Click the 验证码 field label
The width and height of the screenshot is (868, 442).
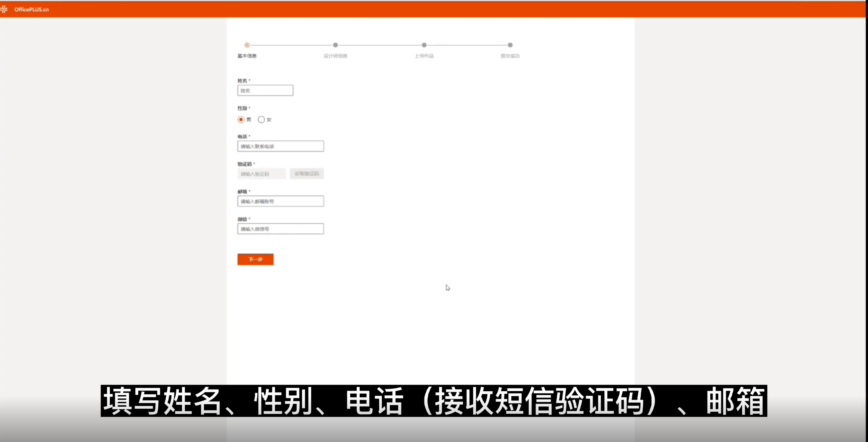(244, 164)
